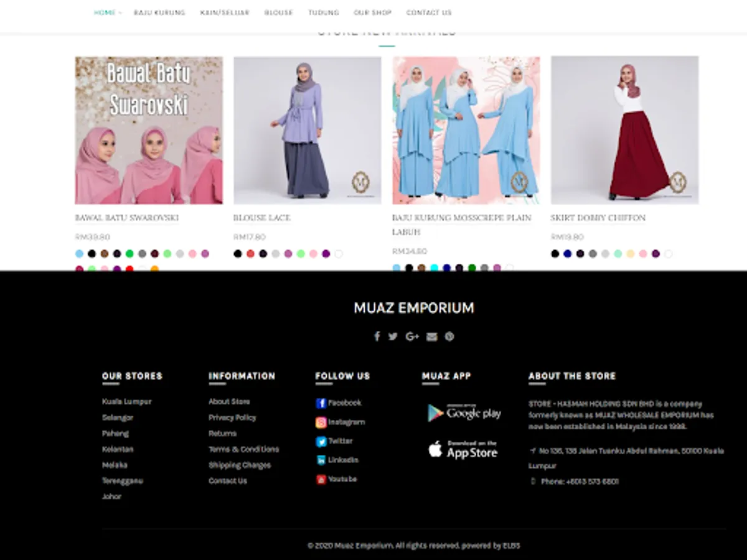Click the footer Contact Us link
The image size is (747, 560).
pyautogui.click(x=228, y=481)
